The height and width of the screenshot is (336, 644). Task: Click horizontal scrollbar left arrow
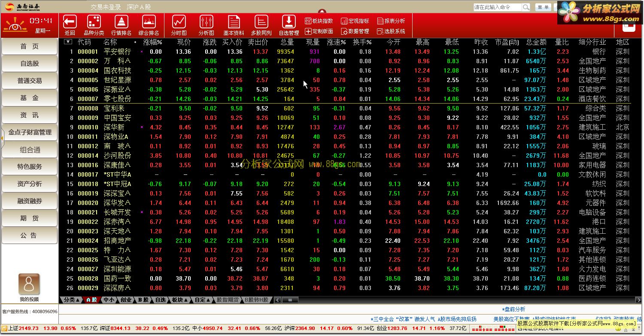[x=277, y=300]
